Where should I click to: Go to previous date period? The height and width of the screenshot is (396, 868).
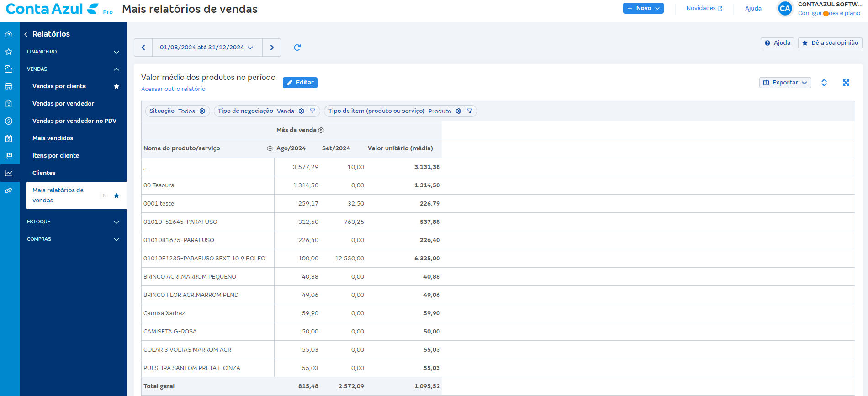click(143, 48)
